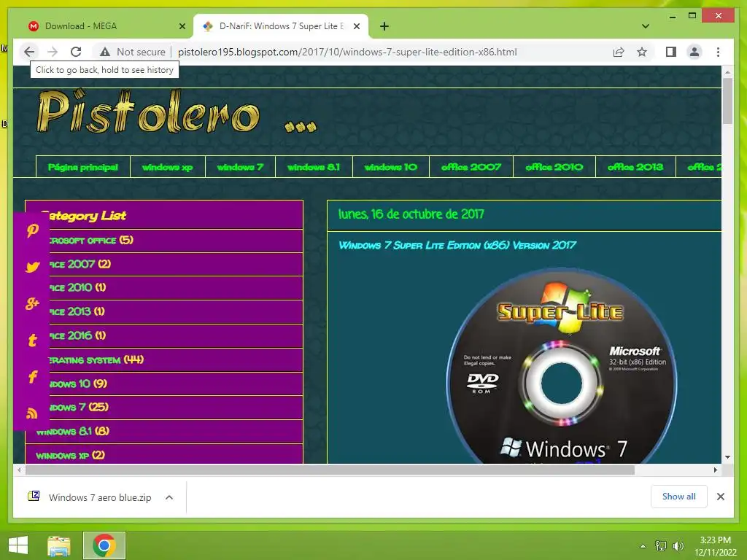
Task: Open the office 2010 menu item
Action: click(x=554, y=167)
